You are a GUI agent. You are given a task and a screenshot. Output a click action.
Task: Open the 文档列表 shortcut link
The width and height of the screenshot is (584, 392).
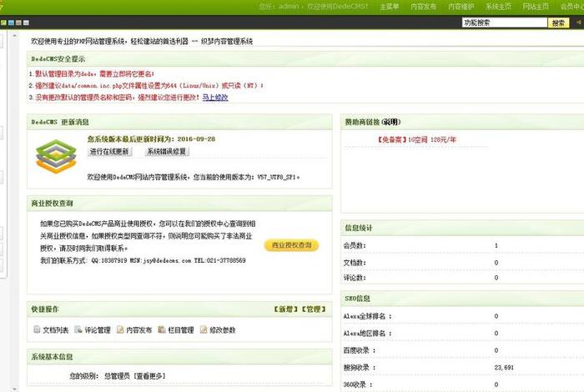click(56, 330)
